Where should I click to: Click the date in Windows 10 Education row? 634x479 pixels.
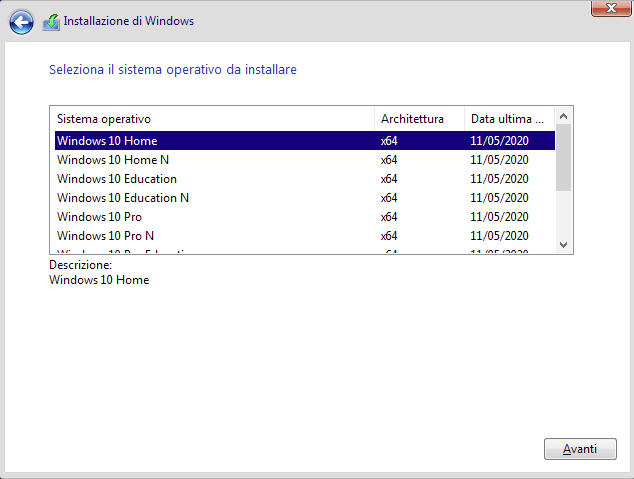coord(499,179)
